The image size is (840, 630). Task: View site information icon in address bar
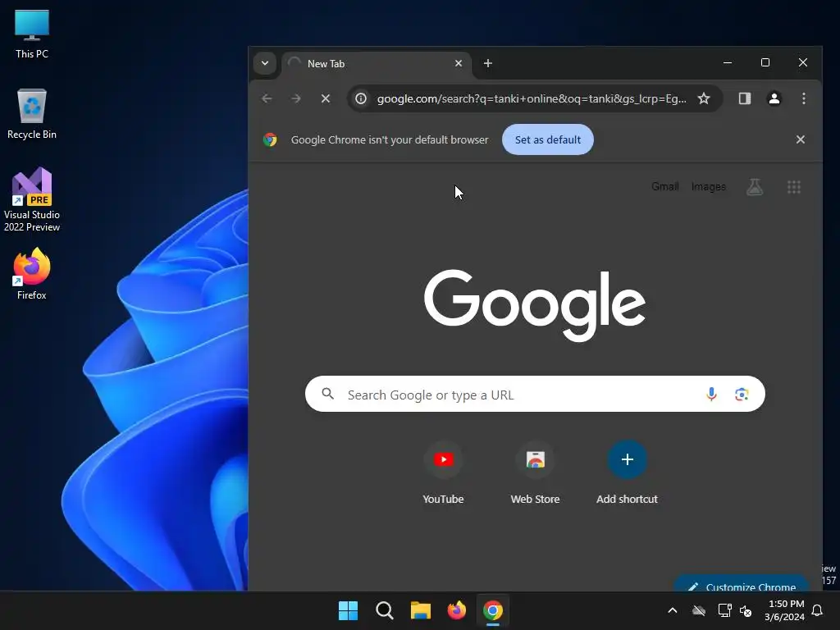361,98
